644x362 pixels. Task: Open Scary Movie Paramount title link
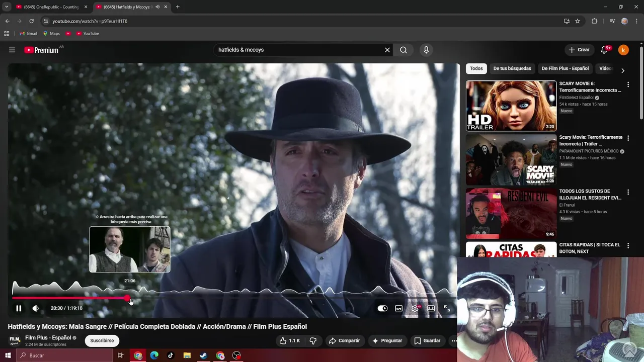pyautogui.click(x=591, y=140)
